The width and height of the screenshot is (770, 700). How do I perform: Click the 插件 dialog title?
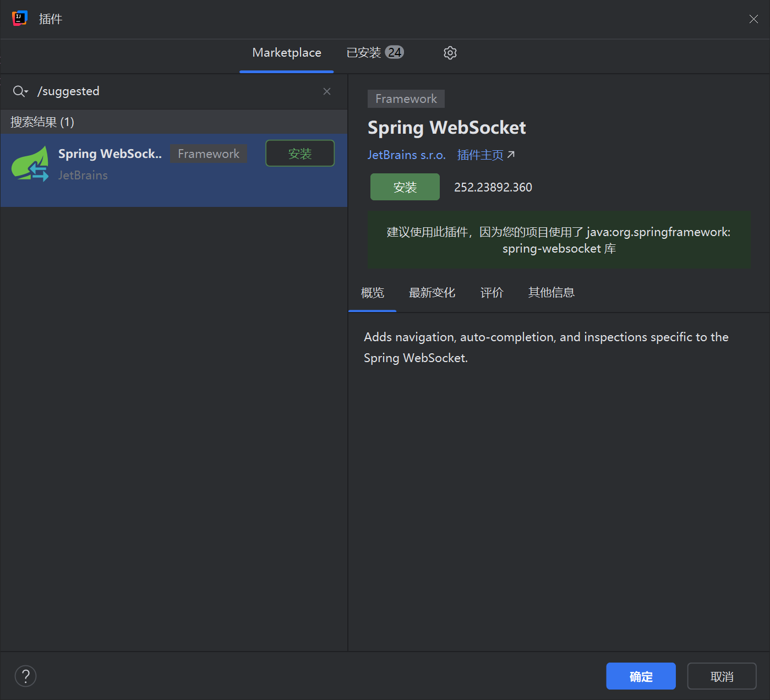point(51,19)
